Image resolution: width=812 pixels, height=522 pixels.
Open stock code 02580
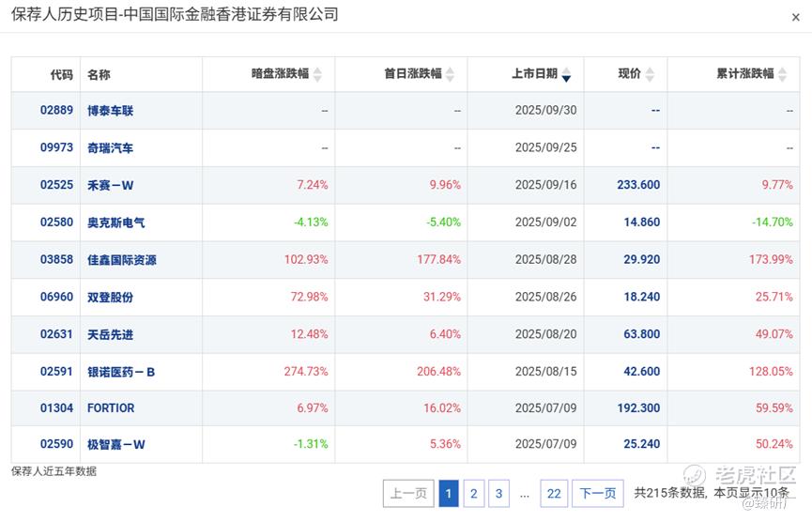56,223
